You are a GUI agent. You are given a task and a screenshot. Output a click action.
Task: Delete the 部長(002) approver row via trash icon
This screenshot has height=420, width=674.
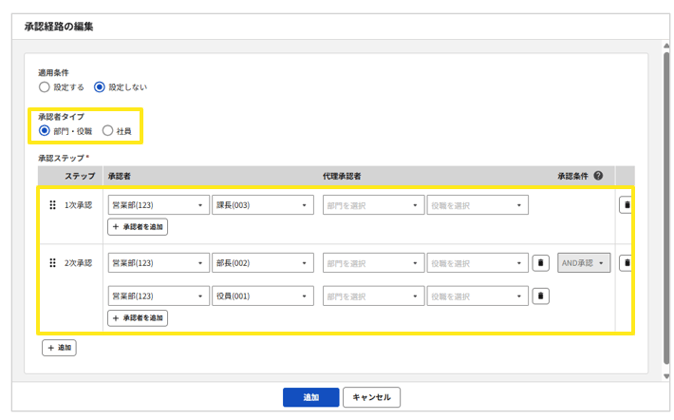point(540,263)
